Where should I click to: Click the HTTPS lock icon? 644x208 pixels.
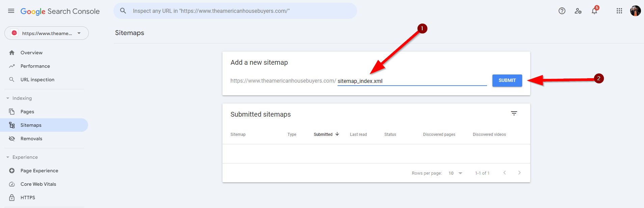[12, 198]
